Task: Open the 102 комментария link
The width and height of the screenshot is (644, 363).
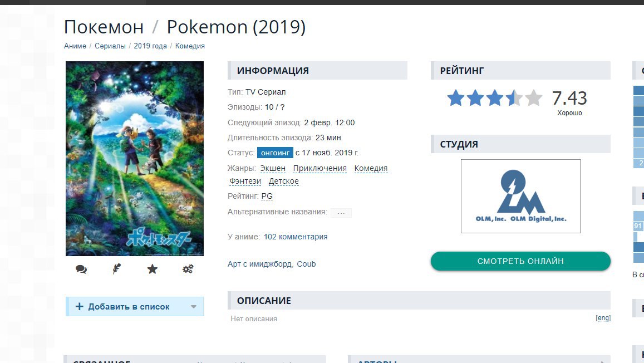Action: (x=296, y=237)
